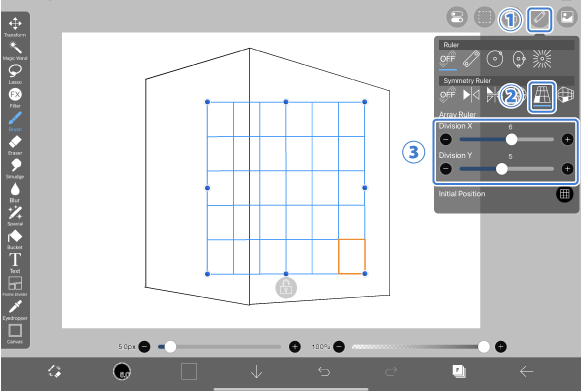Select the Text tool
581x391 pixels.
pyautogui.click(x=15, y=263)
